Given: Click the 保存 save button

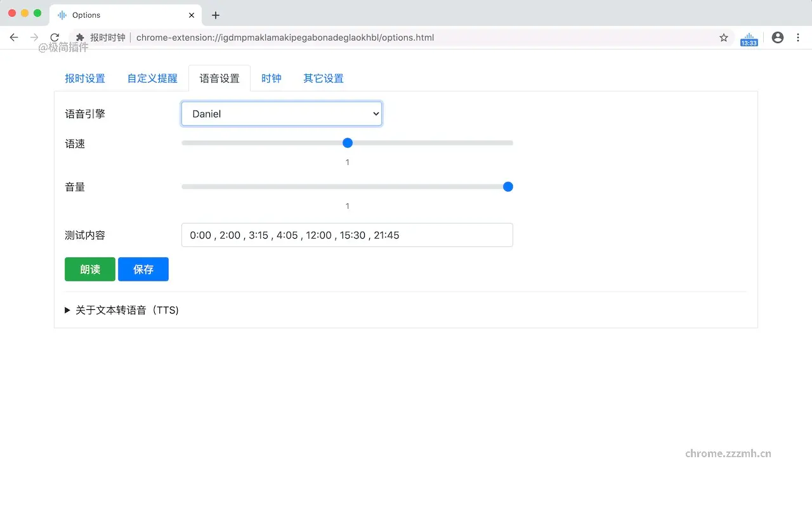Looking at the screenshot, I should click(x=143, y=269).
